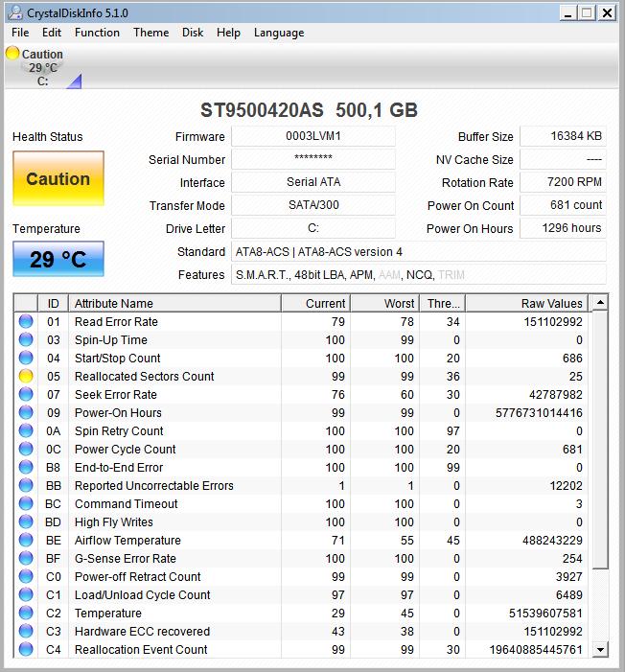
Task: Select the Seek Error Rate attribute name
Action: pos(116,394)
